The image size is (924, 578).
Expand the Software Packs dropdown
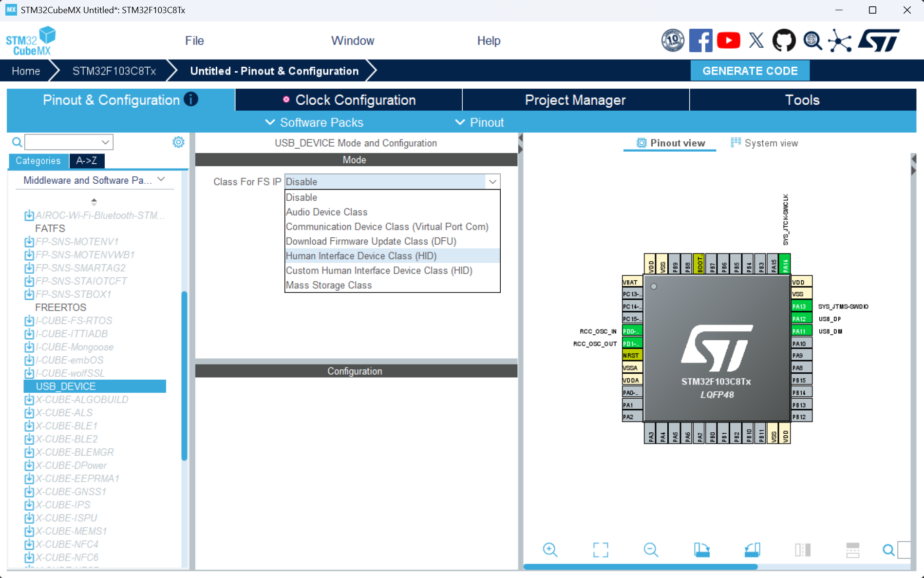pyautogui.click(x=314, y=122)
